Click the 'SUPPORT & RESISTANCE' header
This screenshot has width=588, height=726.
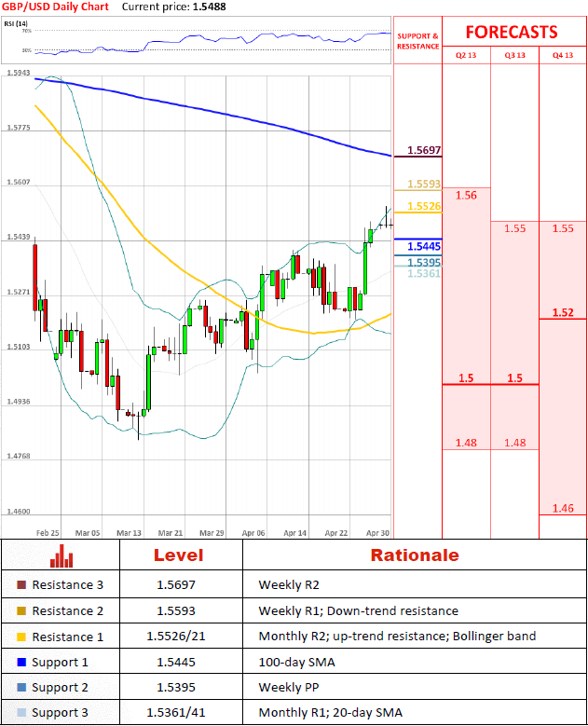pyautogui.click(x=417, y=41)
